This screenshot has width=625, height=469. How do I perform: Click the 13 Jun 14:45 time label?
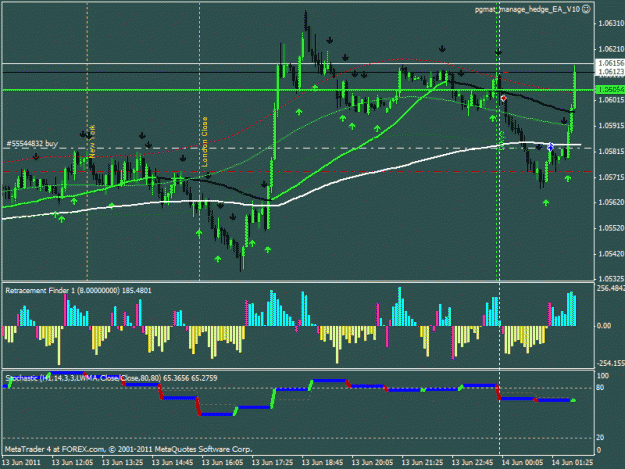(172, 462)
